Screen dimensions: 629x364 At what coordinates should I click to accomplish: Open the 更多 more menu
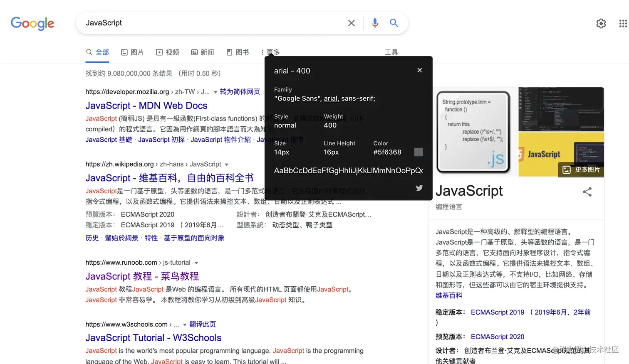click(x=270, y=52)
